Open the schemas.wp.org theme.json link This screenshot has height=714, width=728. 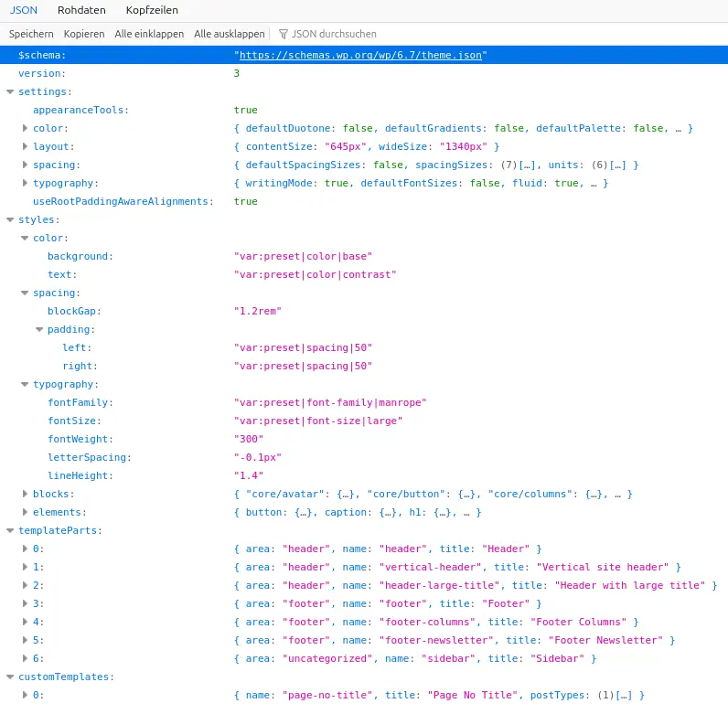pyautogui.click(x=360, y=55)
